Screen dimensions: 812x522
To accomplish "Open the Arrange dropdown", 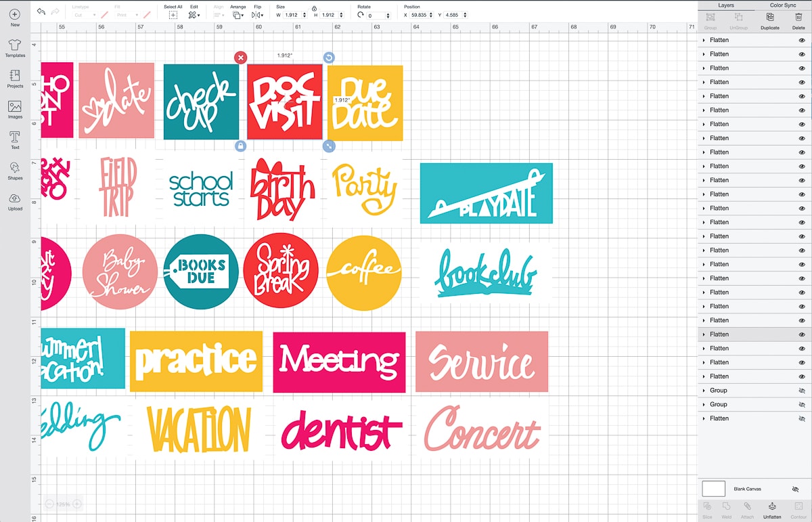I will 238,14.
